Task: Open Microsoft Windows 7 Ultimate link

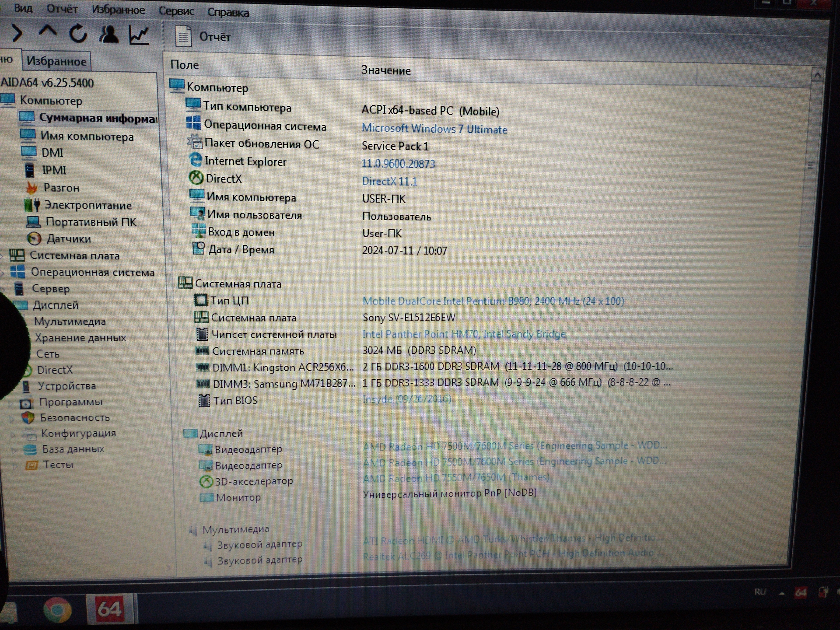Action: (x=434, y=129)
